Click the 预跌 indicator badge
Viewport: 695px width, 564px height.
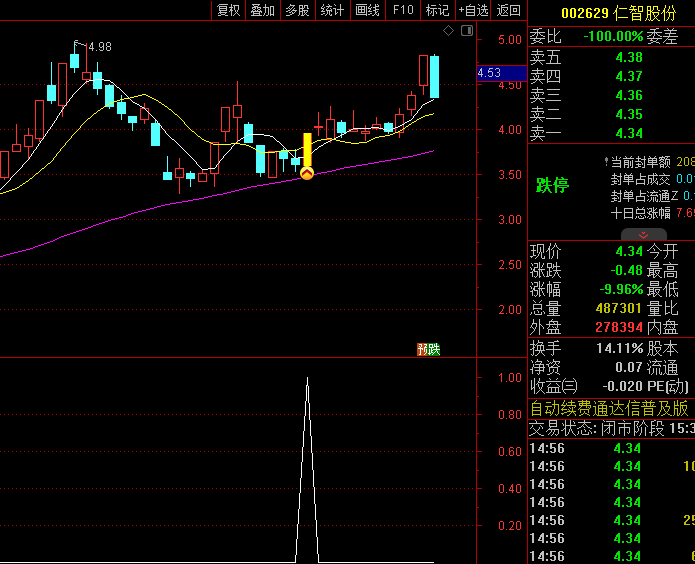[x=429, y=349]
